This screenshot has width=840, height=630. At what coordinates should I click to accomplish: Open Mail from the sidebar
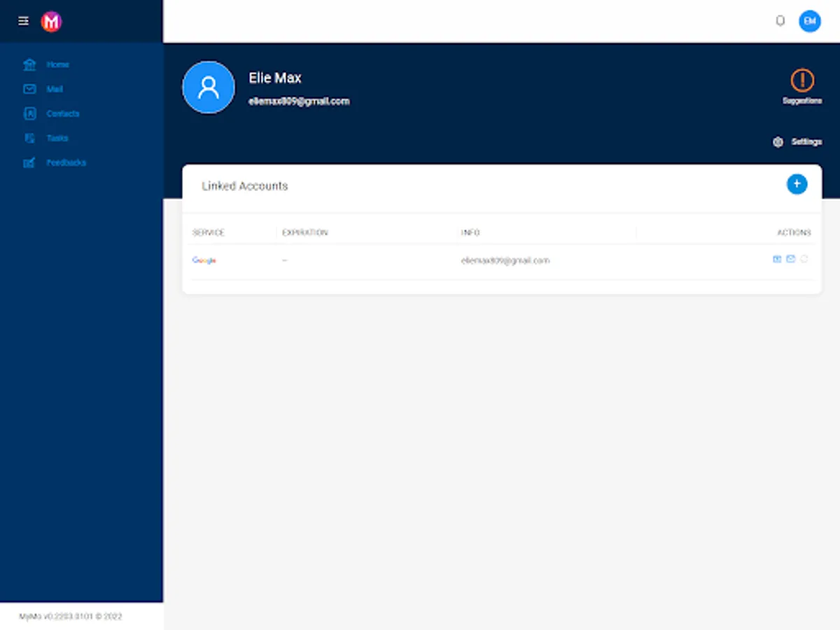[x=55, y=89]
